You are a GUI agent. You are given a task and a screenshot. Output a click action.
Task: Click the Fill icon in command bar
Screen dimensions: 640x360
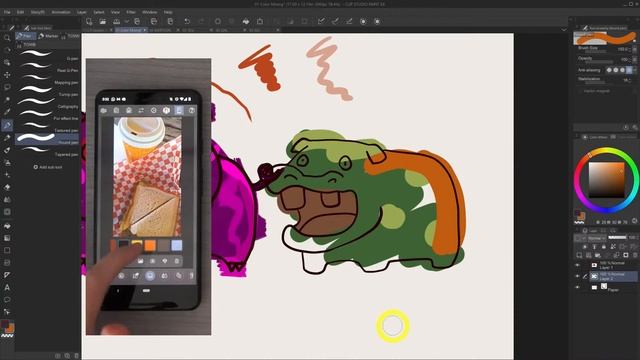coord(246,21)
